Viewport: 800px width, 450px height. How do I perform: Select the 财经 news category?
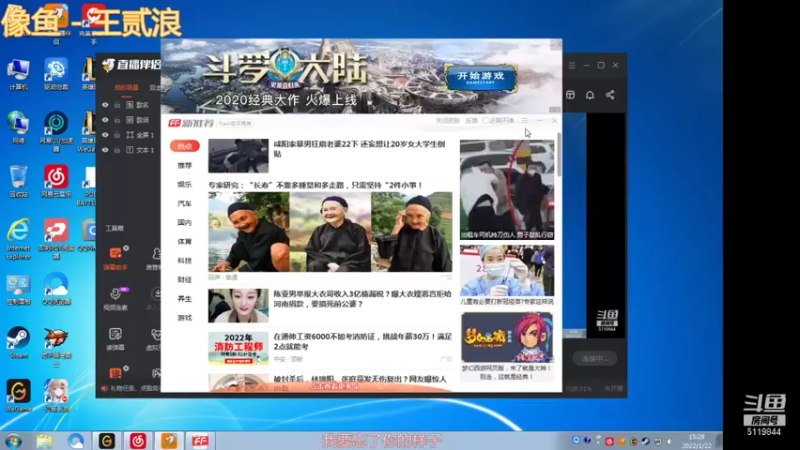(185, 280)
